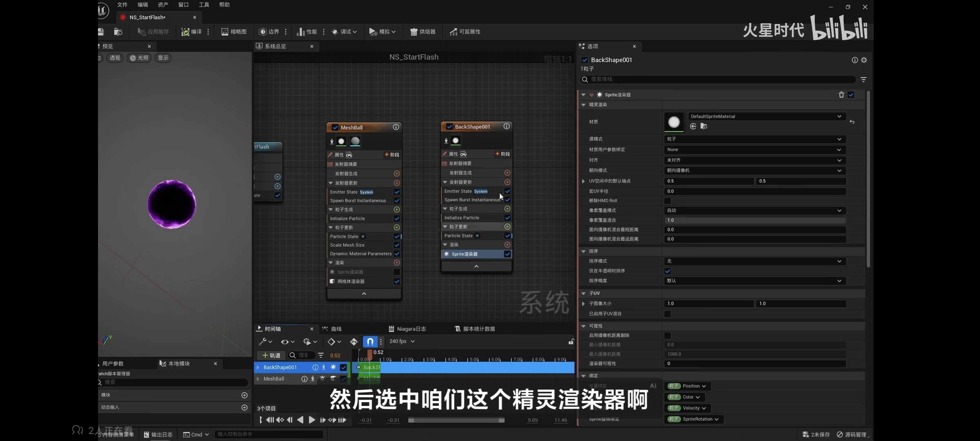Click the material preview thumbnail swatch
This screenshot has height=441, width=980.
tap(674, 122)
